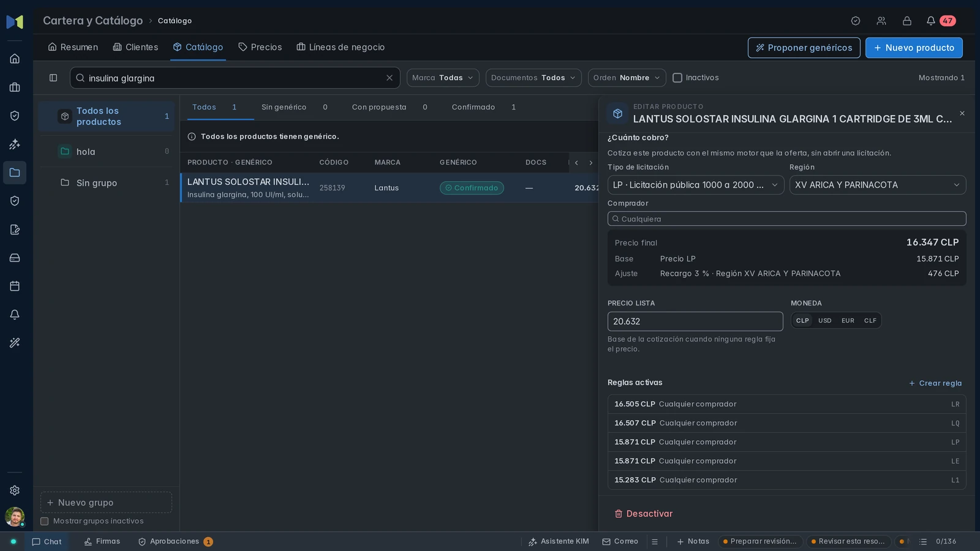Click the user avatar in the sidebar
Image resolution: width=980 pixels, height=551 pixels.
[15, 517]
